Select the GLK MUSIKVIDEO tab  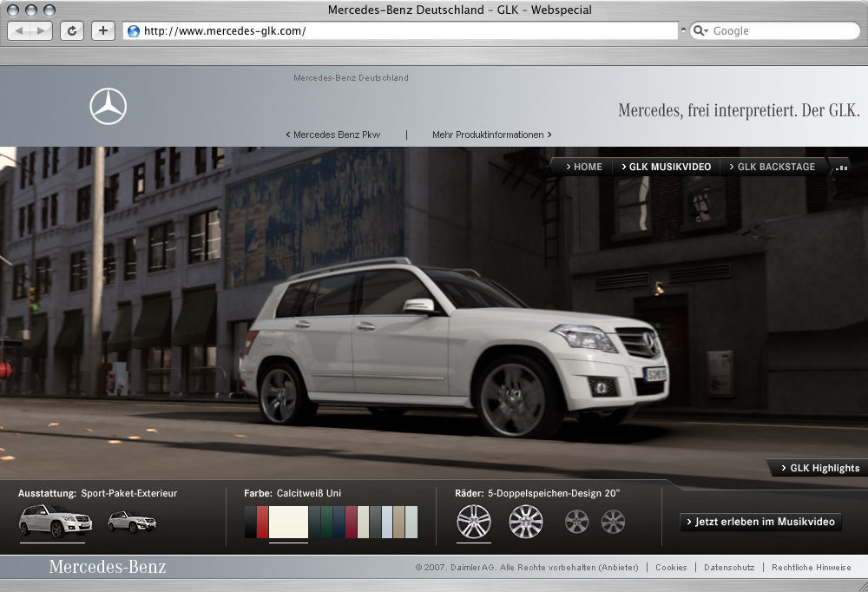pyautogui.click(x=666, y=167)
